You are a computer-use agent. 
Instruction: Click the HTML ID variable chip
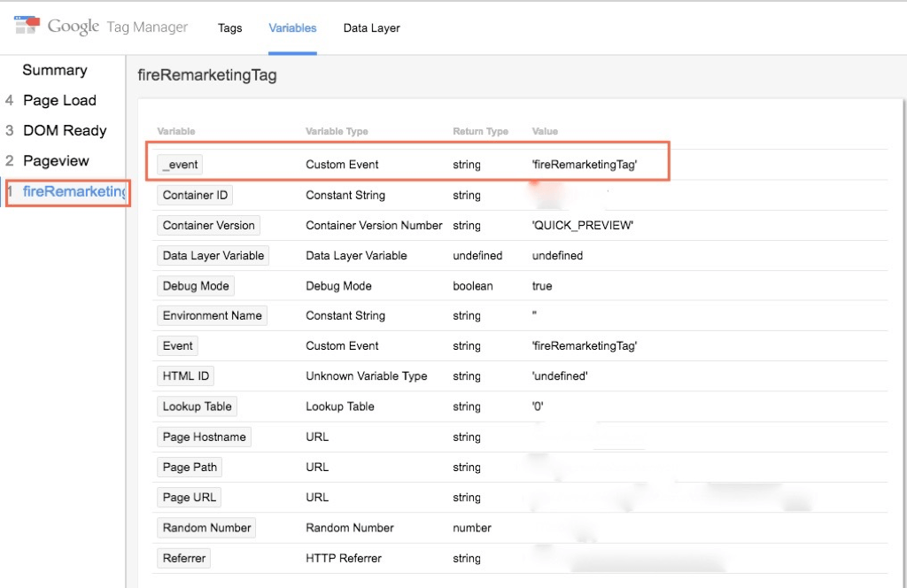[185, 375]
